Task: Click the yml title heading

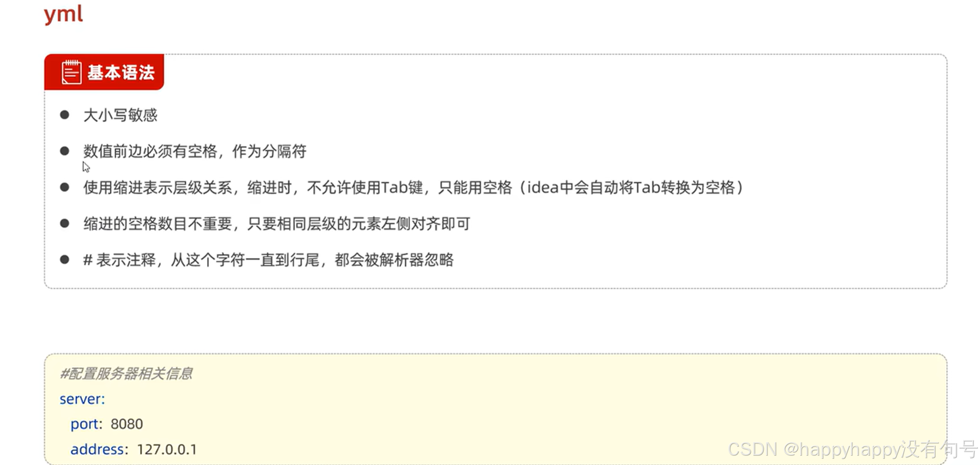Action: [x=63, y=14]
